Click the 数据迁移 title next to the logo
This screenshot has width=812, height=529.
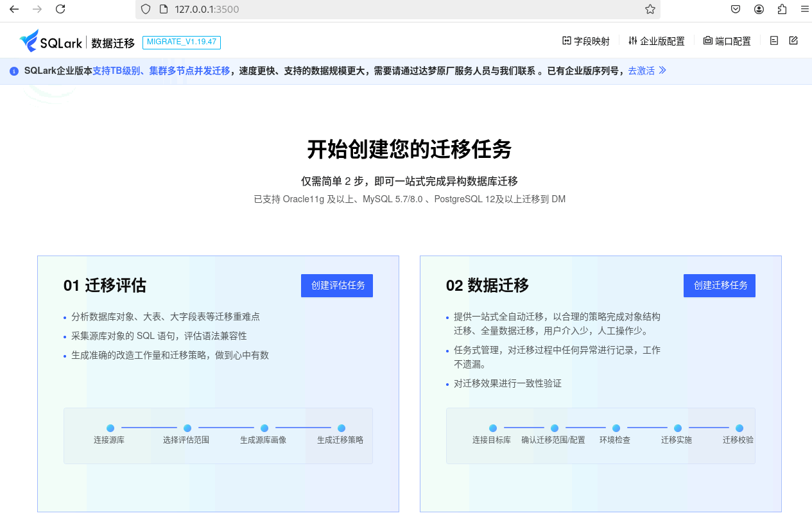click(x=113, y=43)
